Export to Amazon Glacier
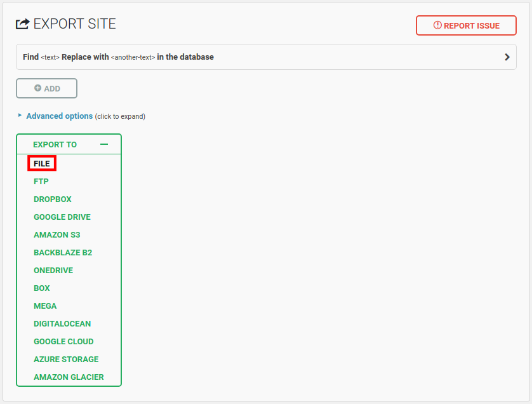Screen dimensions: 532x404 (69, 377)
